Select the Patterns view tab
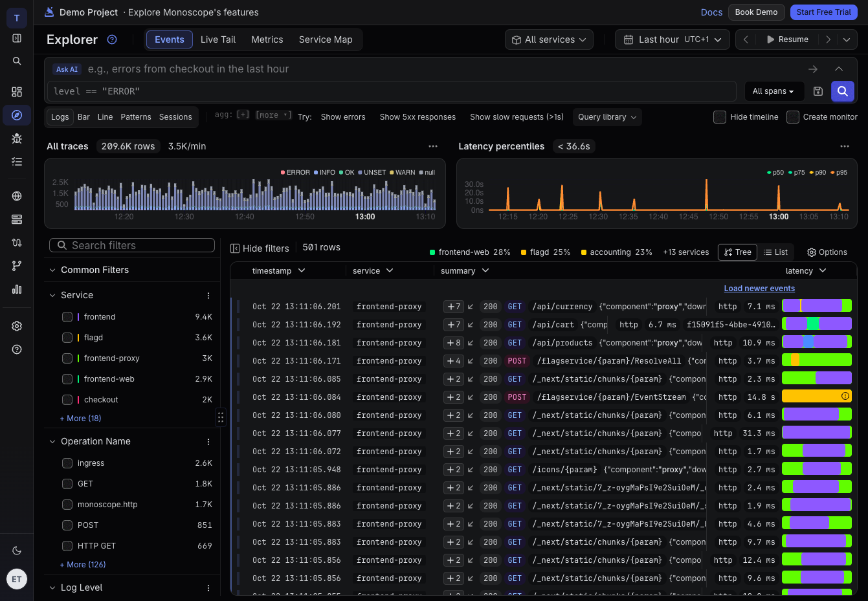The height and width of the screenshot is (601, 868). [136, 117]
